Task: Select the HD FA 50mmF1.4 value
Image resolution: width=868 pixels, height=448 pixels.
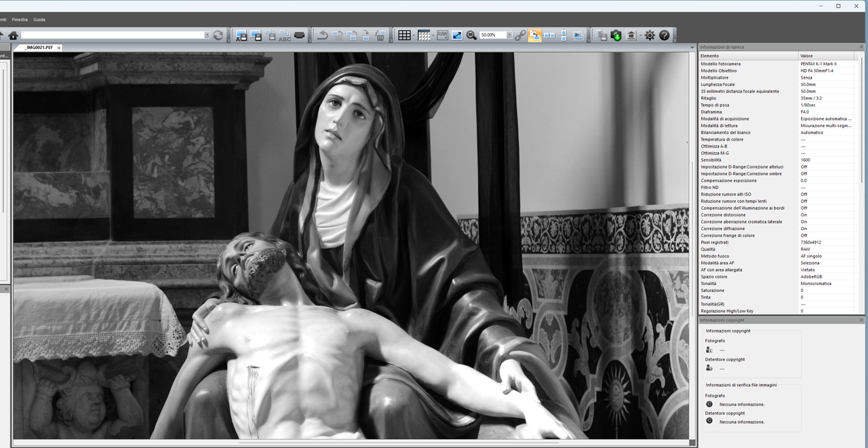Action: tap(817, 71)
